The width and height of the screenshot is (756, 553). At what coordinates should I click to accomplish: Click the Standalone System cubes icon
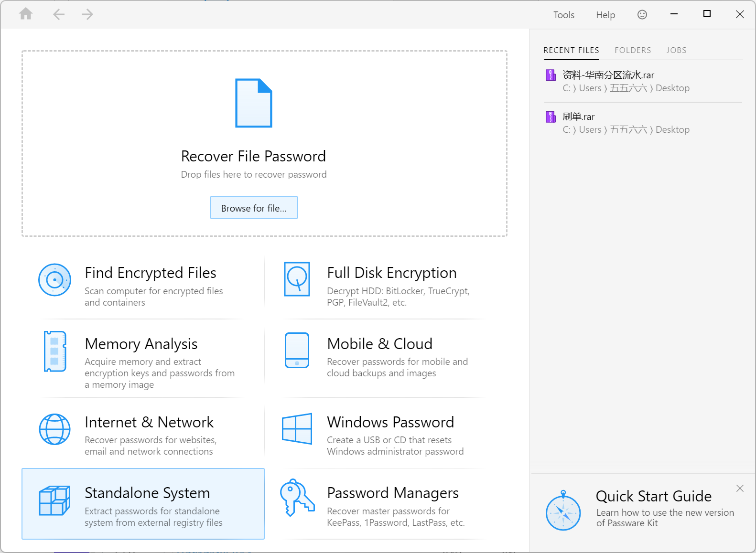(x=54, y=500)
